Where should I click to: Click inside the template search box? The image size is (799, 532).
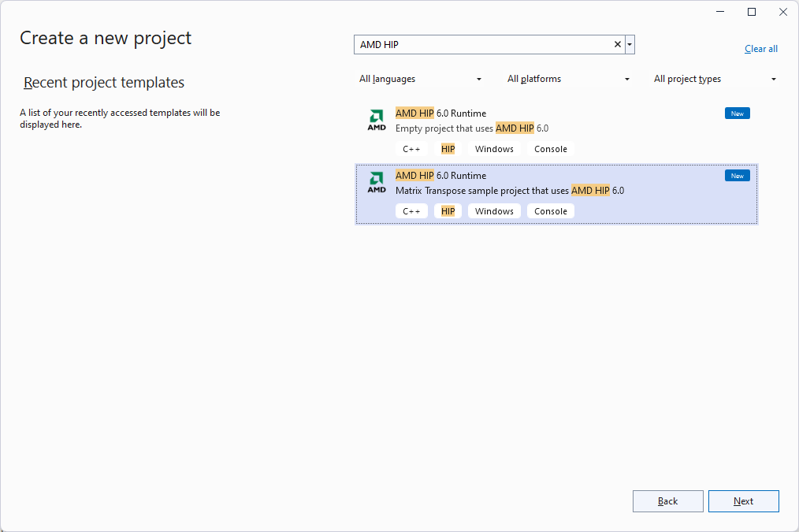tap(481, 45)
